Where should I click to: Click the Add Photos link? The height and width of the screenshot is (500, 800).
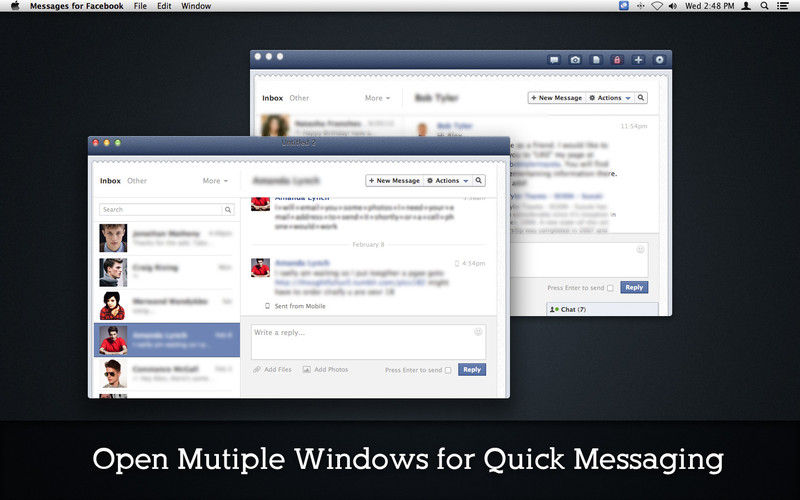326,369
